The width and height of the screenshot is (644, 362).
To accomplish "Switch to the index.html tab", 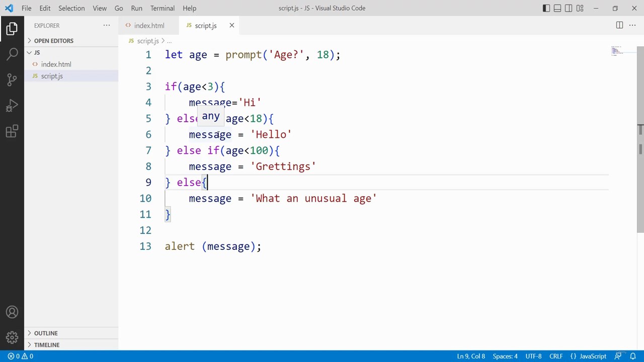I will (x=148, y=25).
